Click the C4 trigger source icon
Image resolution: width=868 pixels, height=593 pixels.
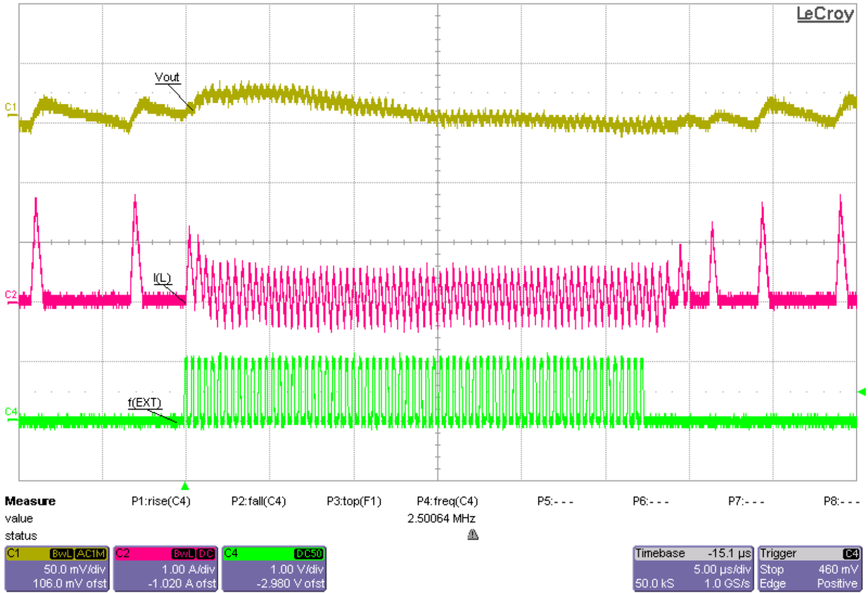pyautogui.click(x=851, y=554)
